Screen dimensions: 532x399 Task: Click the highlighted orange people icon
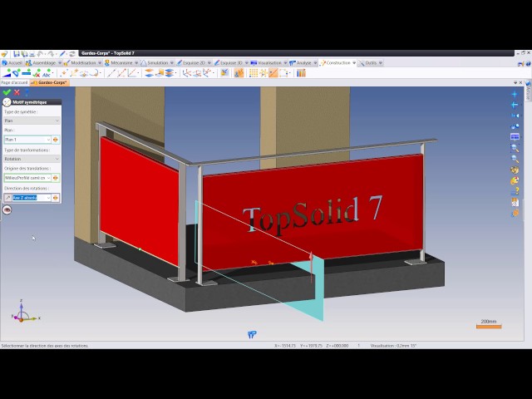click(x=239, y=73)
